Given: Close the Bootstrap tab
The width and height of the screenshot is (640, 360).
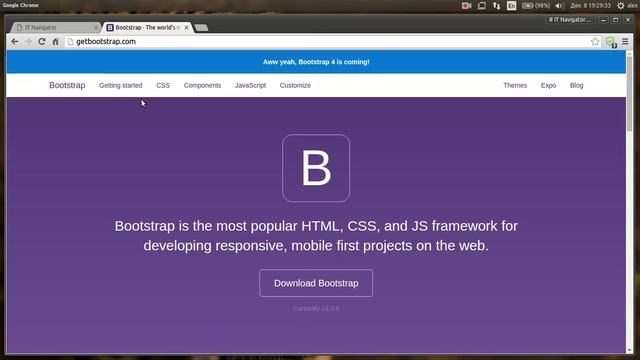Looking at the screenshot, I should point(186,27).
